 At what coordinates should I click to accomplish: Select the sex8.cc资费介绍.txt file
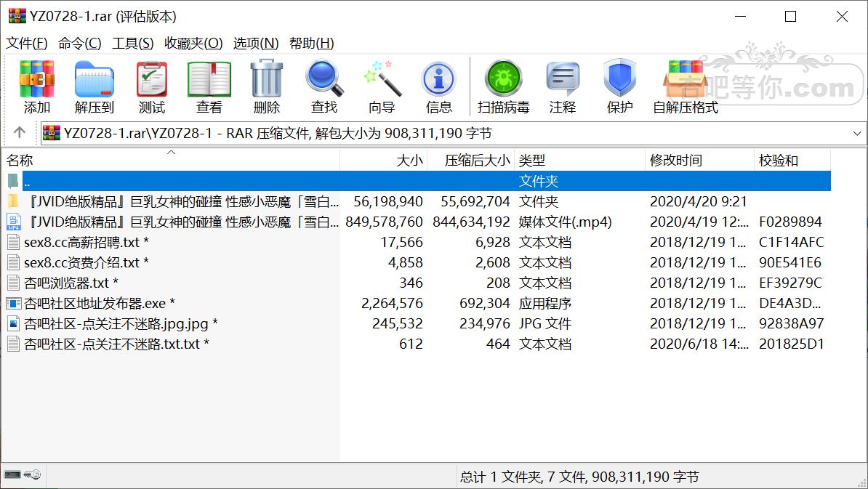point(87,263)
